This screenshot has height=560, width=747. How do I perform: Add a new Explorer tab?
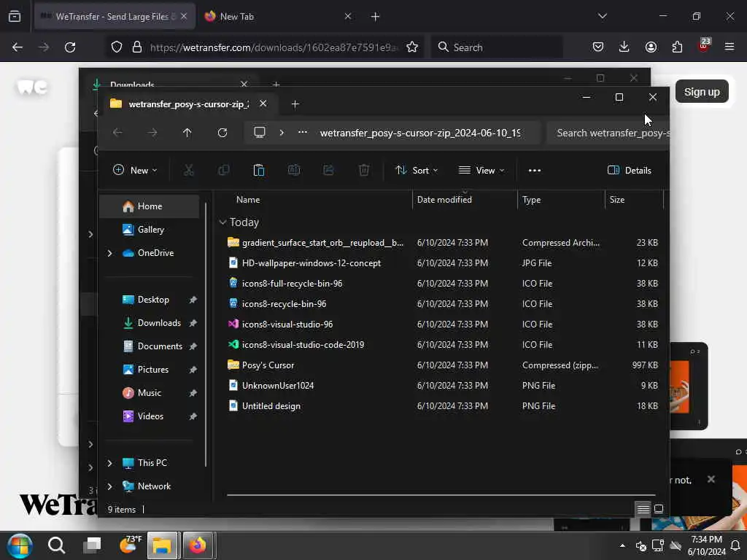pyautogui.click(x=295, y=104)
